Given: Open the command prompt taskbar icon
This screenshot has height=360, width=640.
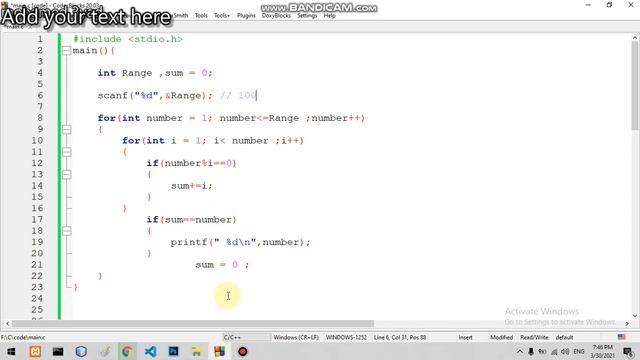Looking at the screenshot, I should (x=58, y=351).
